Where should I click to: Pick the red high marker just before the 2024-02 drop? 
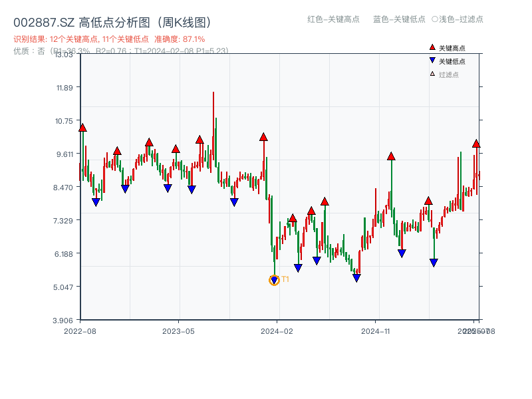263,137
